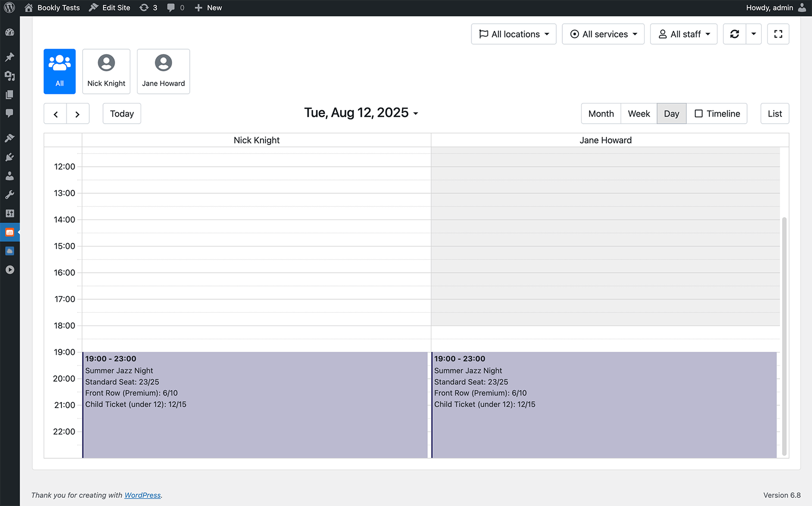The height and width of the screenshot is (506, 812).
Task: Open Nick Knight's Summer Jazz Night event
Action: [255, 405]
